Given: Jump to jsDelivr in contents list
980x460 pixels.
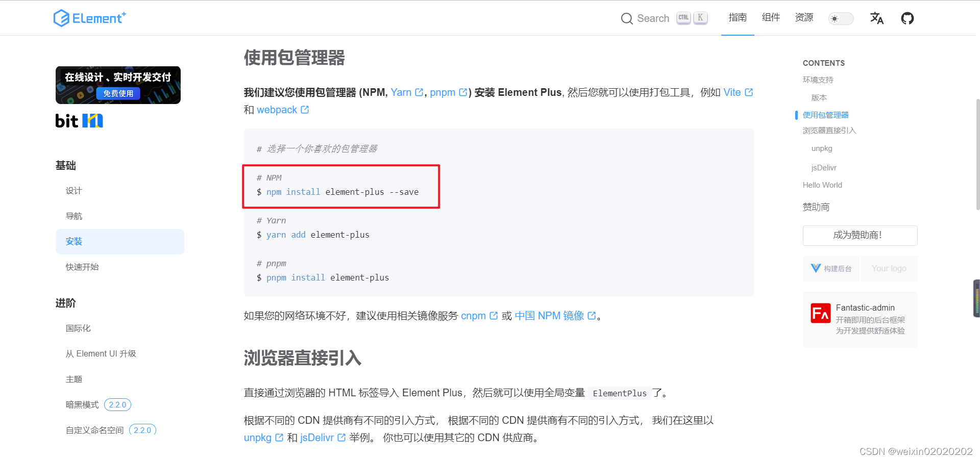Looking at the screenshot, I should pos(824,167).
